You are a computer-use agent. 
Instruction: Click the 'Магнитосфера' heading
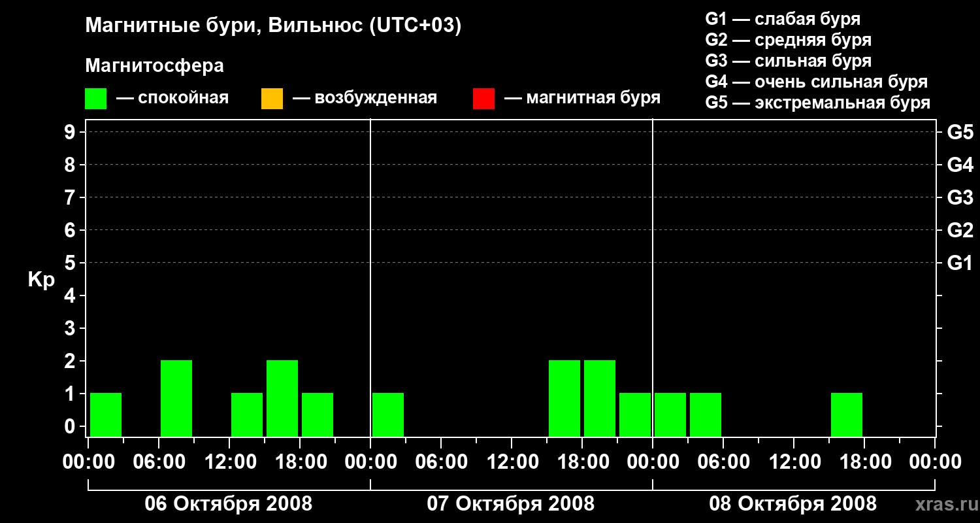pyautogui.click(x=155, y=66)
